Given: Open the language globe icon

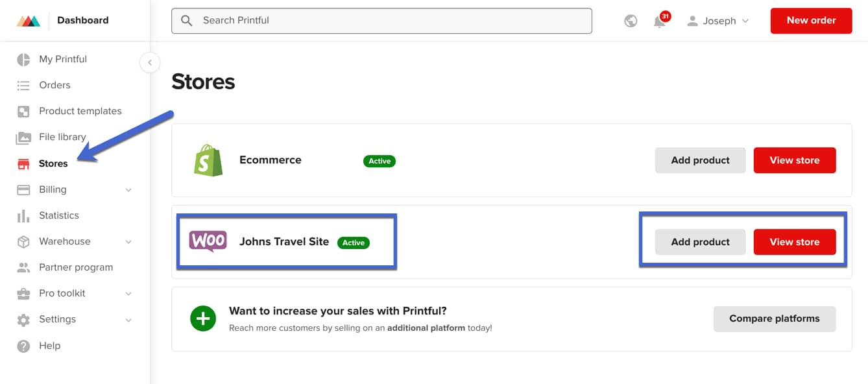Looking at the screenshot, I should coord(631,21).
